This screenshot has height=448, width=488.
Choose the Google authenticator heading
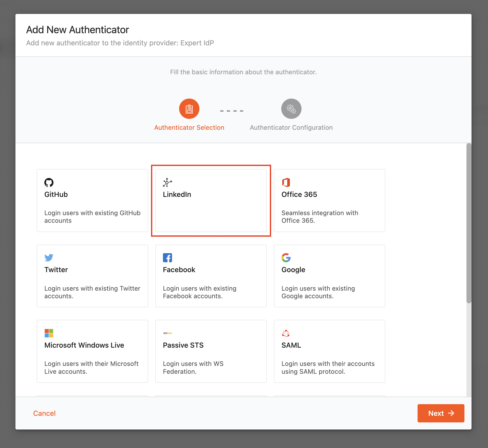(x=293, y=270)
